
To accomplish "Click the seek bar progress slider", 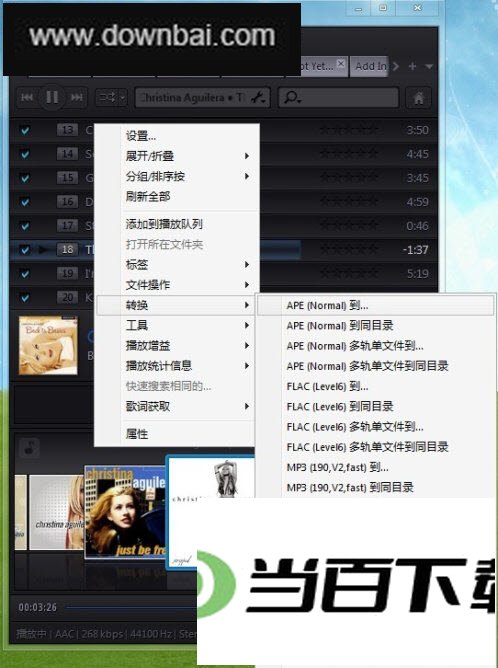I will point(131,607).
